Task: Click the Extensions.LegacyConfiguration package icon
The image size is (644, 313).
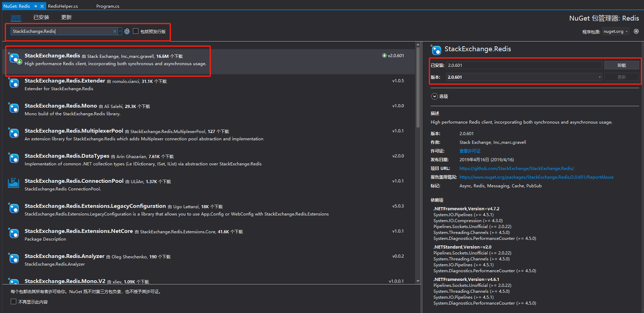Action: click(14, 209)
